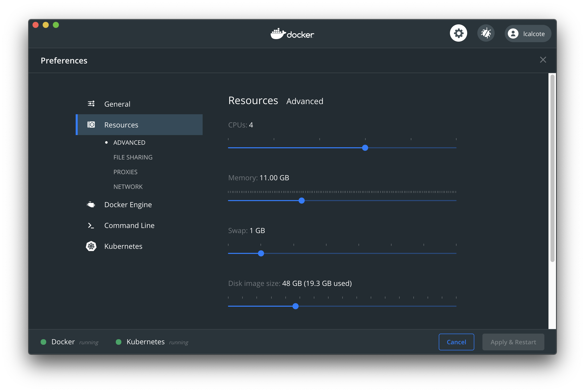Click the Apply & Restart button
The image size is (585, 392).
coord(513,342)
